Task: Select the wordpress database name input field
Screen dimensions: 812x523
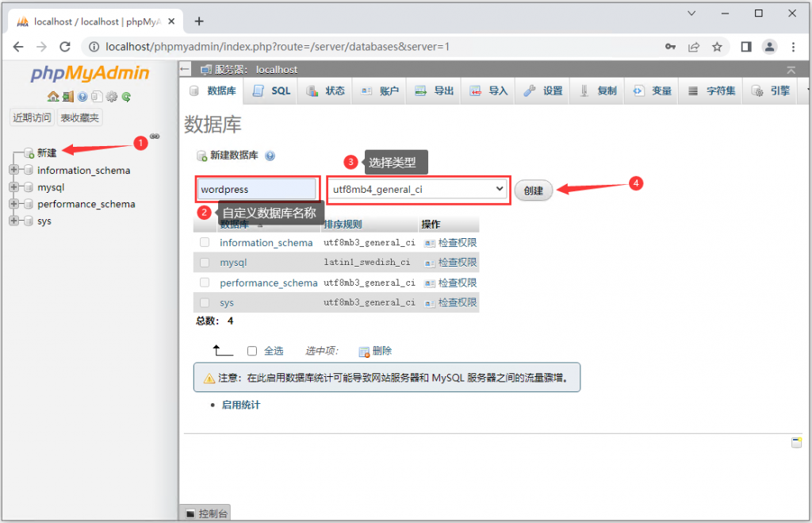Action: [255, 190]
